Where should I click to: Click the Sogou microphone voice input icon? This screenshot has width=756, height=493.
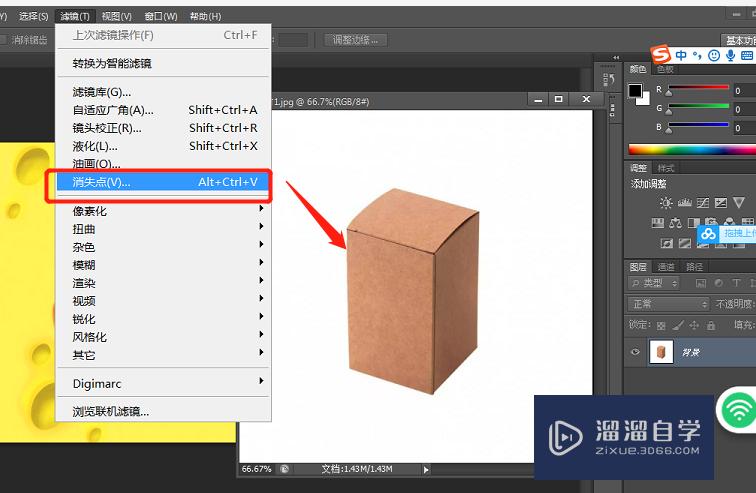(x=730, y=55)
